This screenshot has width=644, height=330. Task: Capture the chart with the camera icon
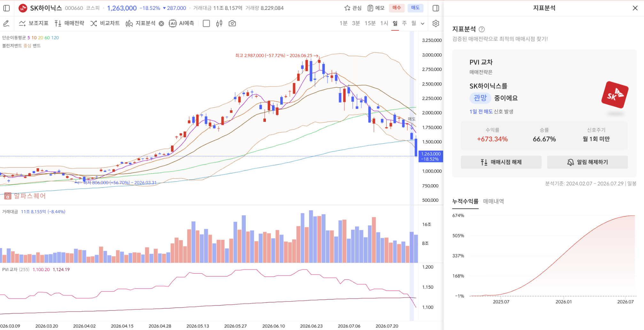click(232, 23)
